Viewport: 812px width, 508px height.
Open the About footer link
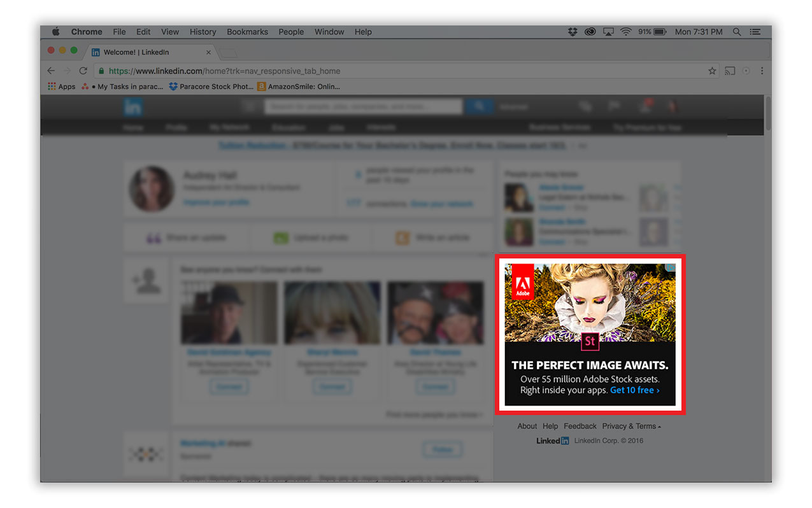[527, 427]
